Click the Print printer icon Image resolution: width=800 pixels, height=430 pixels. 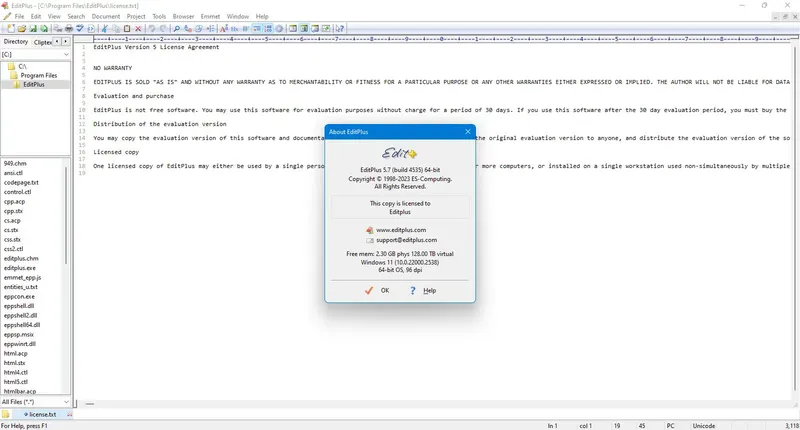(x=69, y=29)
